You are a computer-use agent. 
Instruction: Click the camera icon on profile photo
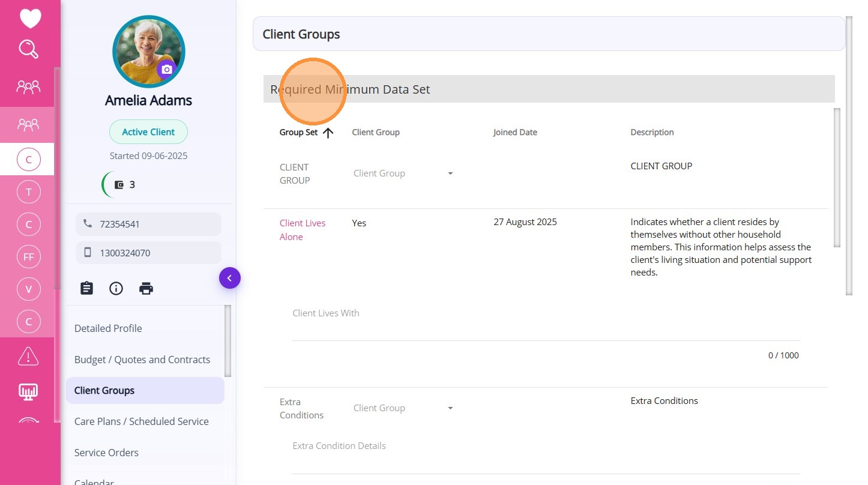pyautogui.click(x=167, y=70)
